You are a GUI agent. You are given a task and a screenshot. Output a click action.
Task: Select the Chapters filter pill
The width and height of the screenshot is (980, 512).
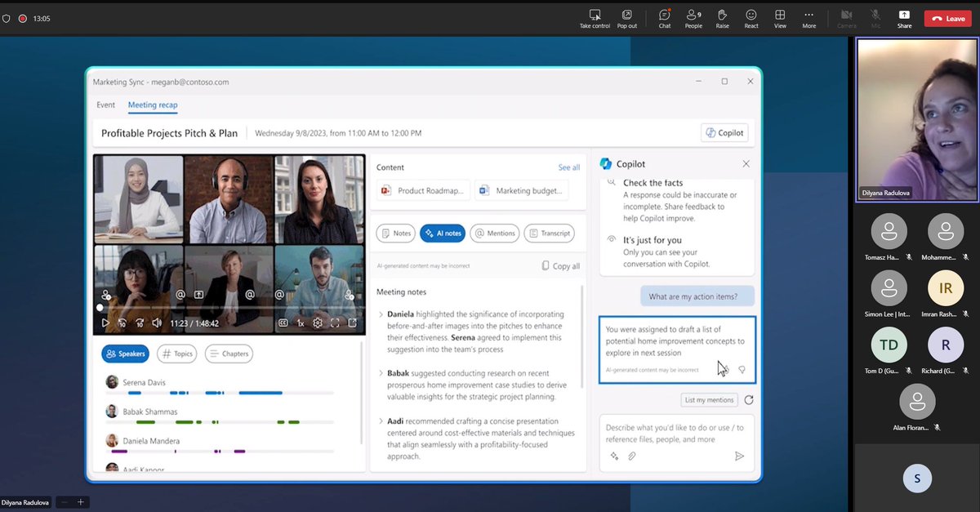[228, 354]
